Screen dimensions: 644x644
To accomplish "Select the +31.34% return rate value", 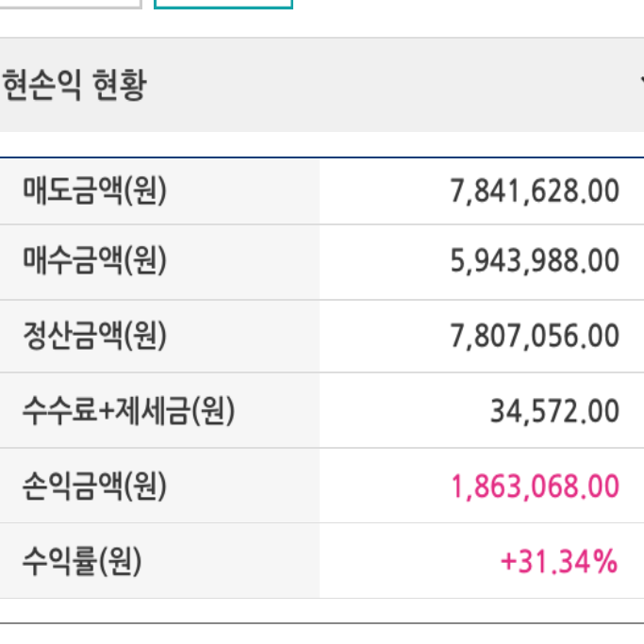I will (559, 561).
